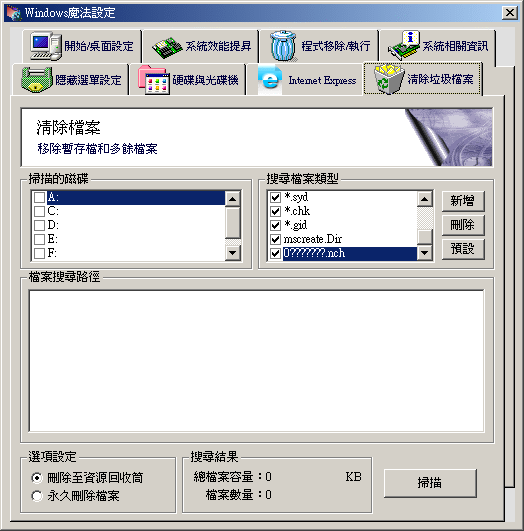Click down arrow of file type list
Viewport: 524px width, 531px height.
click(425, 253)
